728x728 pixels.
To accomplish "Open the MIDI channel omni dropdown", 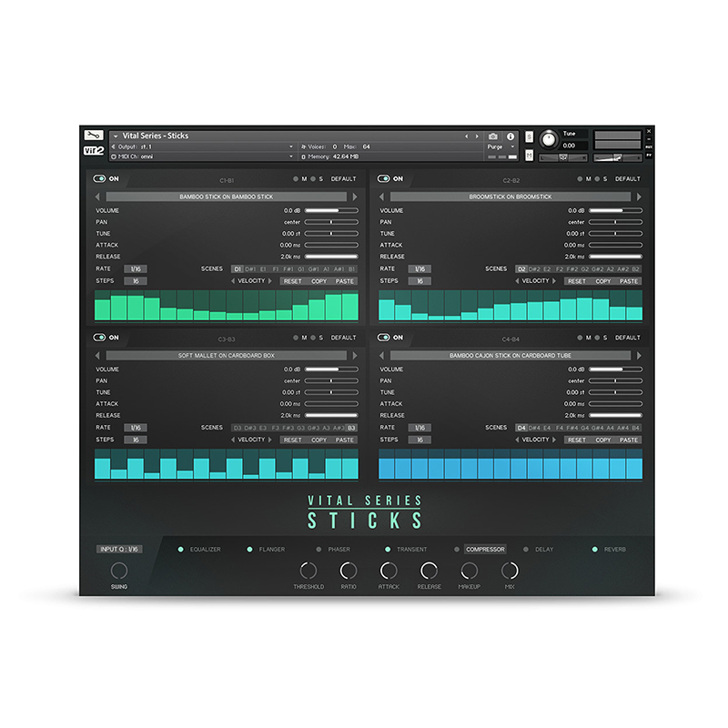I will pos(146,157).
